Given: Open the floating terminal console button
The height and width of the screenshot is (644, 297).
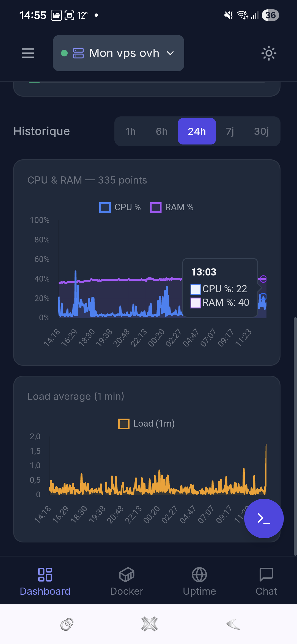Looking at the screenshot, I should click(x=264, y=519).
